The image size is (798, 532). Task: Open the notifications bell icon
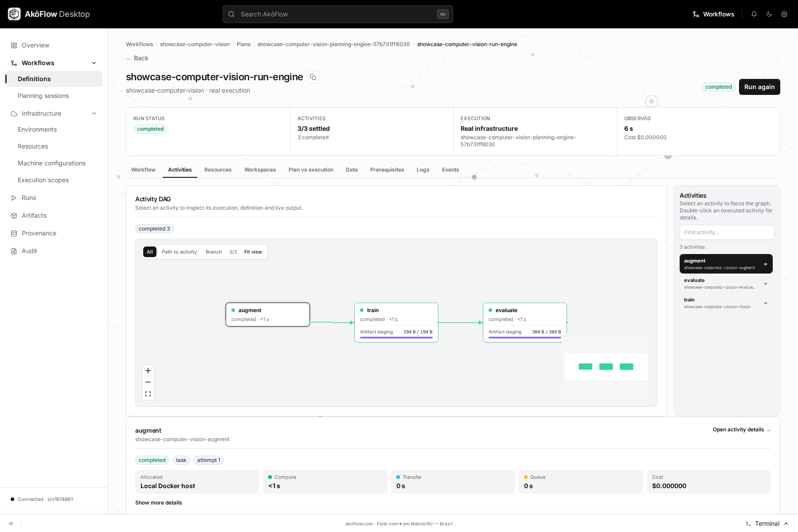pos(754,14)
